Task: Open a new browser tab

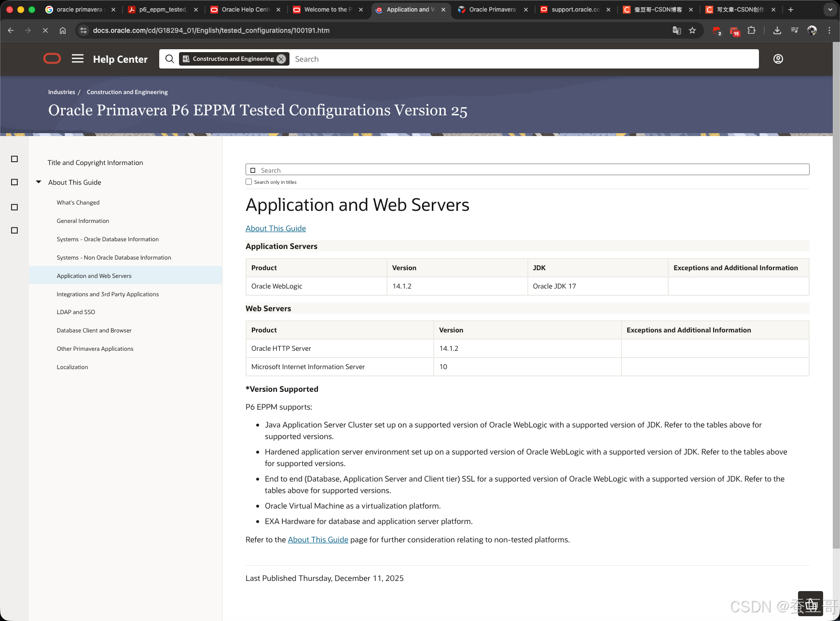Action: [791, 10]
